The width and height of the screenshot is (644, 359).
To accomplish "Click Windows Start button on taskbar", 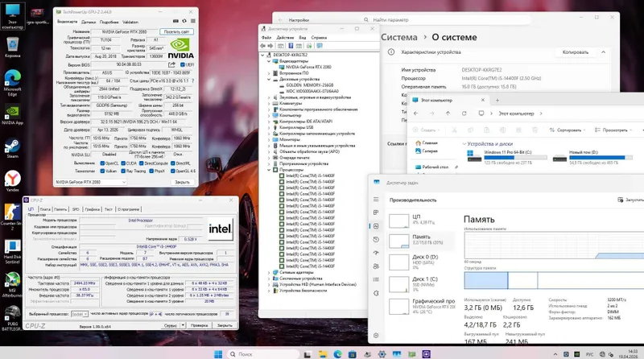I will pos(218,354).
